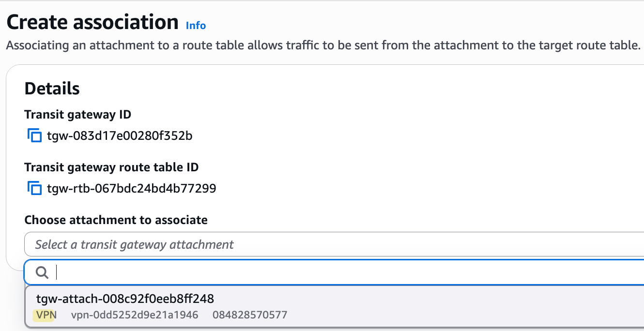Click the Transit gateway route table ID label

click(112, 167)
